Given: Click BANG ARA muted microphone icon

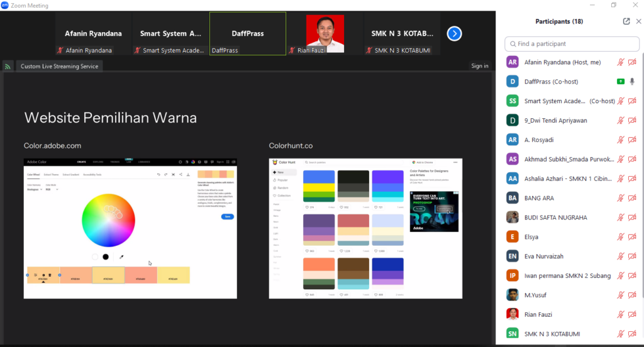Looking at the screenshot, I should [621, 198].
